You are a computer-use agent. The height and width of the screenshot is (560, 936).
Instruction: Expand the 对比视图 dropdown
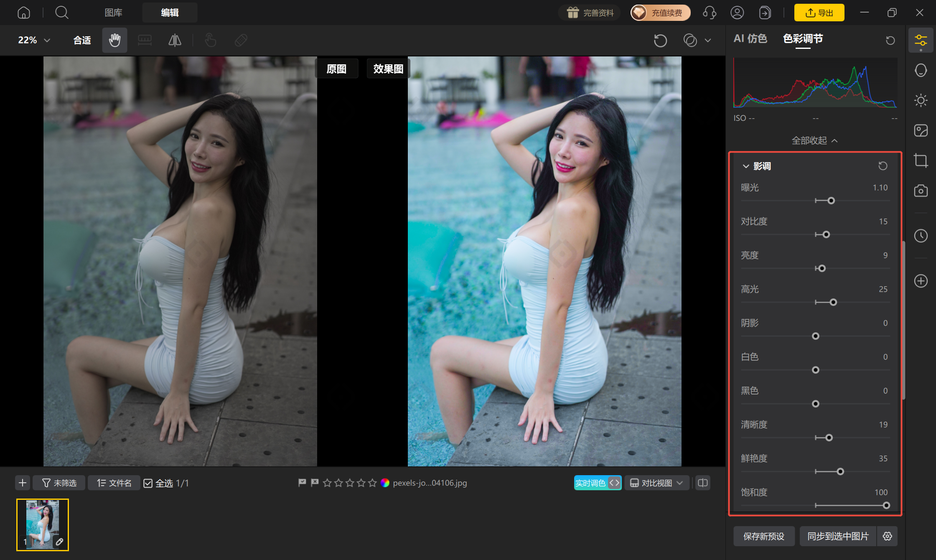(656, 483)
